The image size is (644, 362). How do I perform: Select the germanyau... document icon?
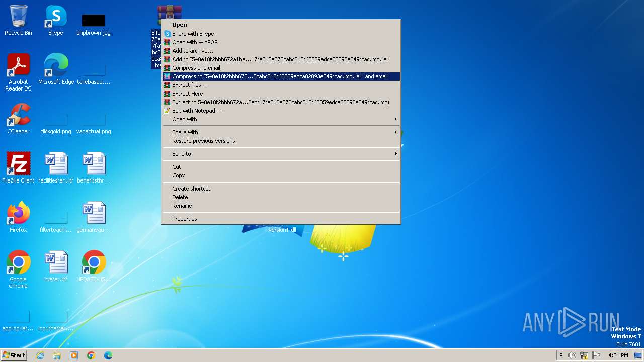[94, 217]
